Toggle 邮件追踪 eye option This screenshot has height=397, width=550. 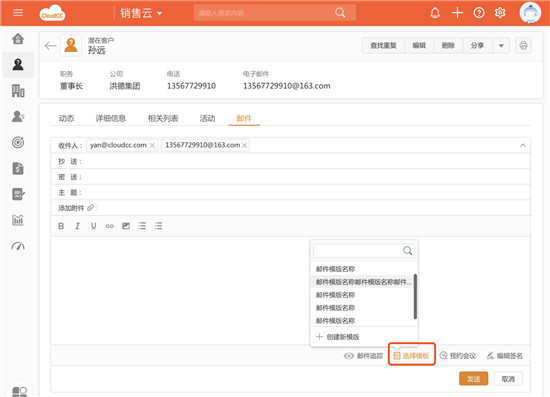click(363, 356)
